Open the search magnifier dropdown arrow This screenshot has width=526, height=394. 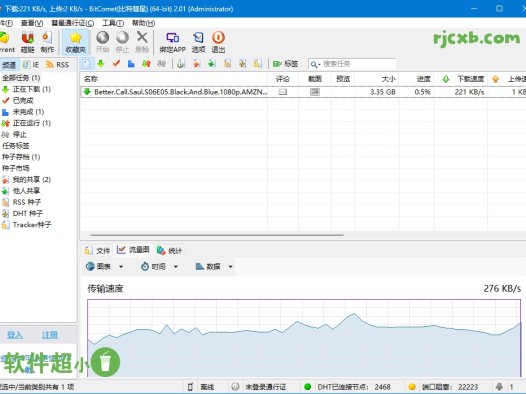[x=320, y=64]
